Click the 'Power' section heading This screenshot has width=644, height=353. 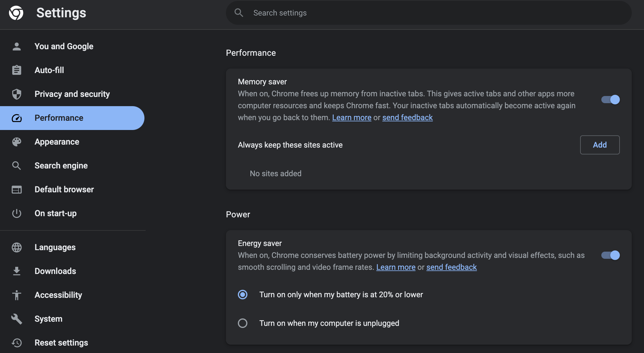click(x=238, y=214)
